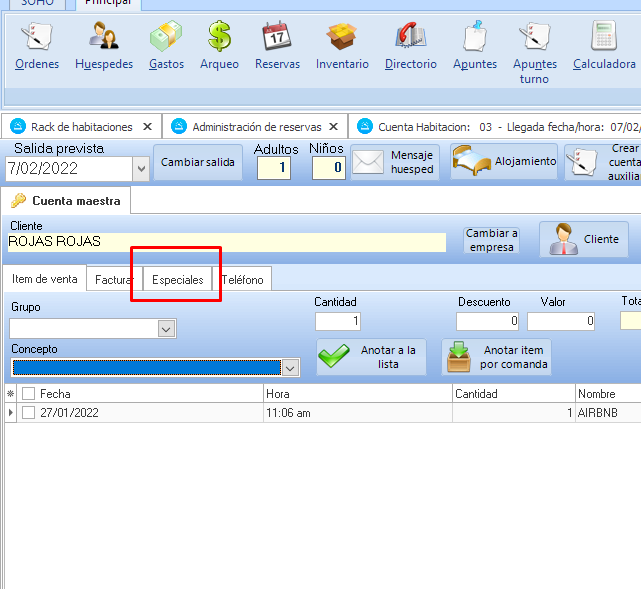Expand the Grupo dropdown
This screenshot has width=641, height=589.
click(x=167, y=329)
